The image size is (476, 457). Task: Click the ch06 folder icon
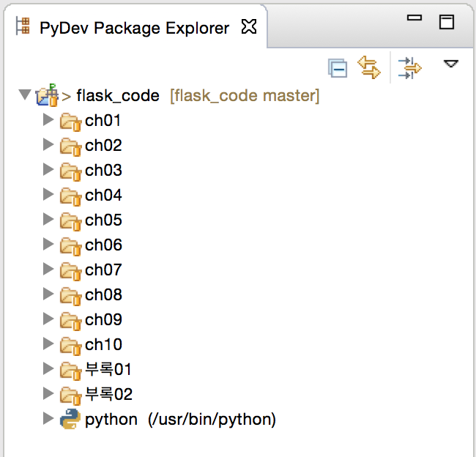click(70, 247)
